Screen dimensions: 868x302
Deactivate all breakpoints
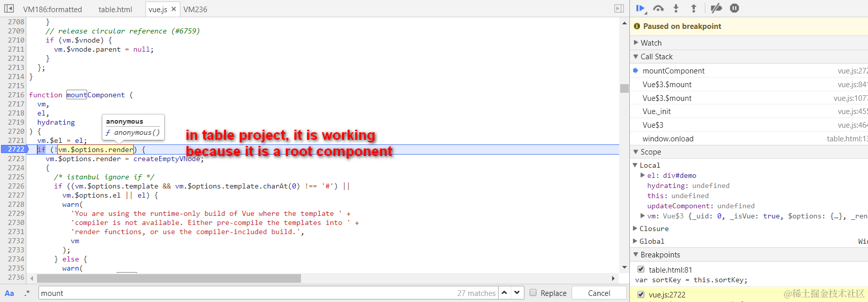click(x=716, y=8)
